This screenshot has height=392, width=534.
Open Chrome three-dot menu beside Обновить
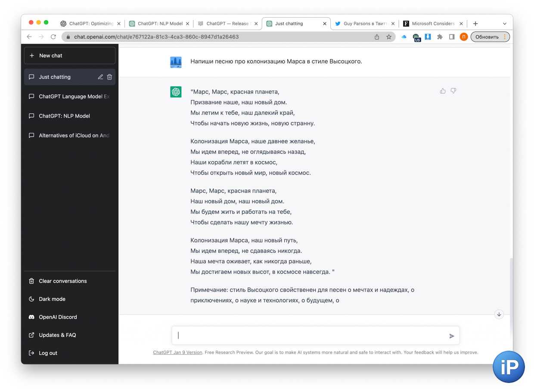click(505, 37)
